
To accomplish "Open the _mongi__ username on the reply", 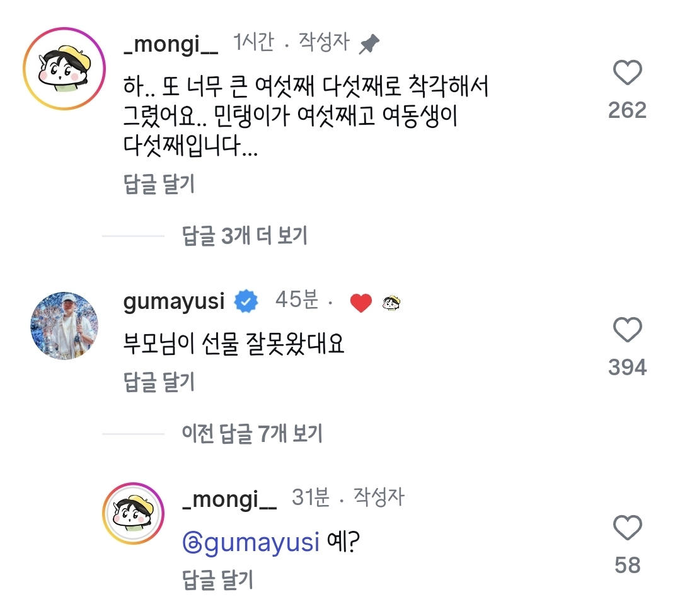I will [x=229, y=500].
